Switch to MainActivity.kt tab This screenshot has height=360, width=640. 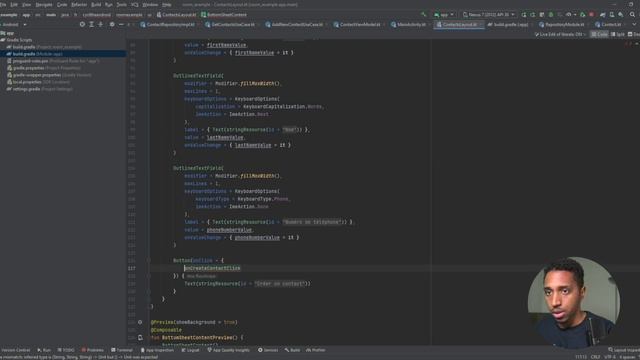(408, 24)
